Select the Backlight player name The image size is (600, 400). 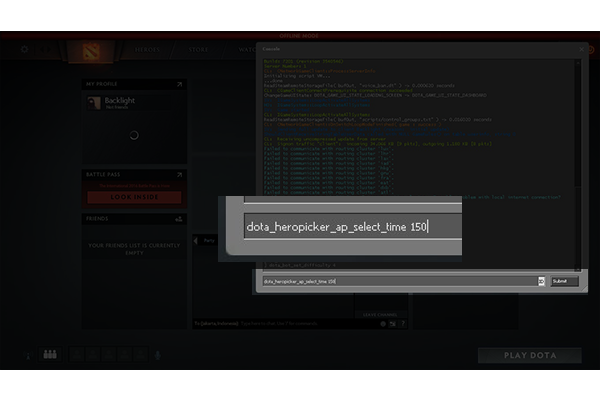click(120, 100)
